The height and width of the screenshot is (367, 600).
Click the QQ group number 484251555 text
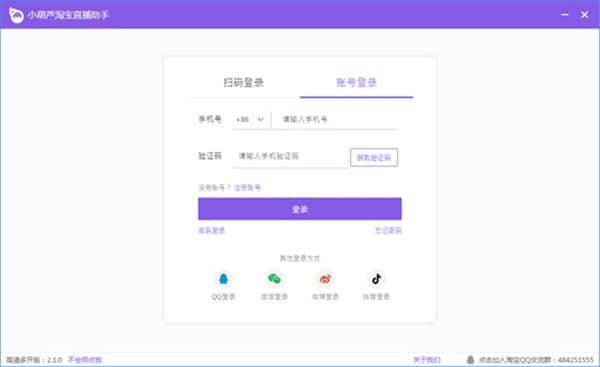pos(576,360)
